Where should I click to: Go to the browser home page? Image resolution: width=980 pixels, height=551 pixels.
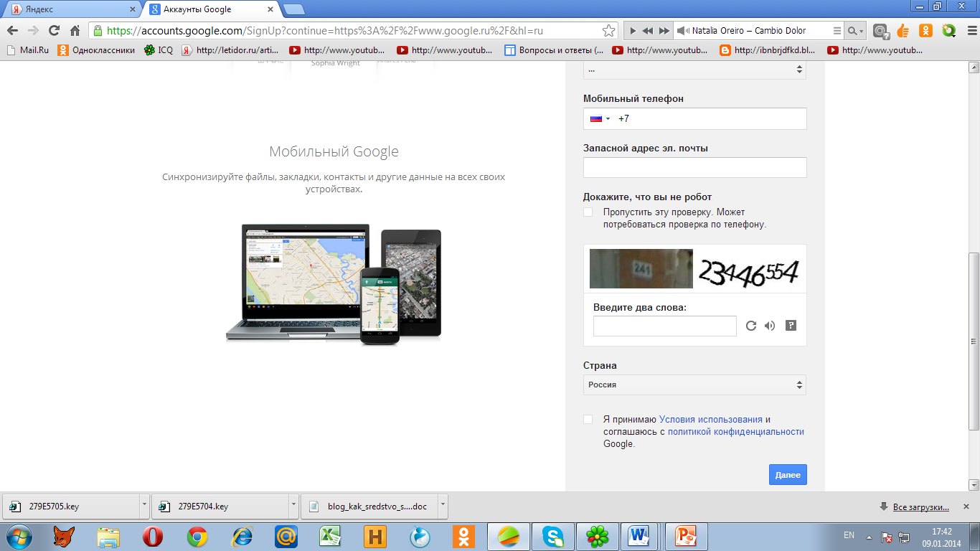point(75,31)
